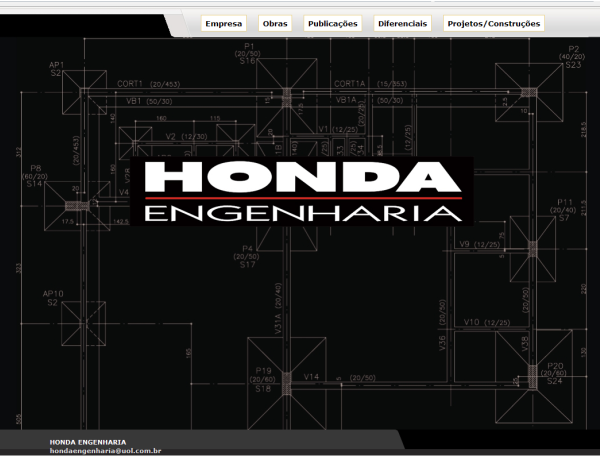This screenshot has width=600, height=456.
Task: Click the hondaengenharia@uol.com.br email address
Action: coord(105,451)
